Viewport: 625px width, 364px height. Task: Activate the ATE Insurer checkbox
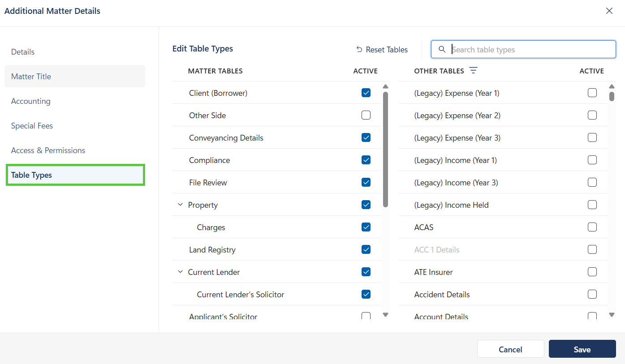pyautogui.click(x=592, y=272)
